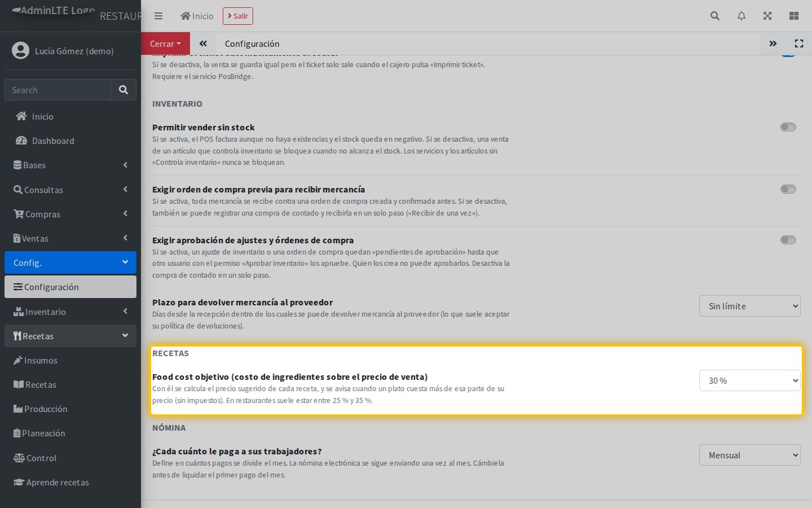Image resolution: width=812 pixels, height=508 pixels.
Task: Collapse the Config. sidebar menu
Action: pos(70,262)
